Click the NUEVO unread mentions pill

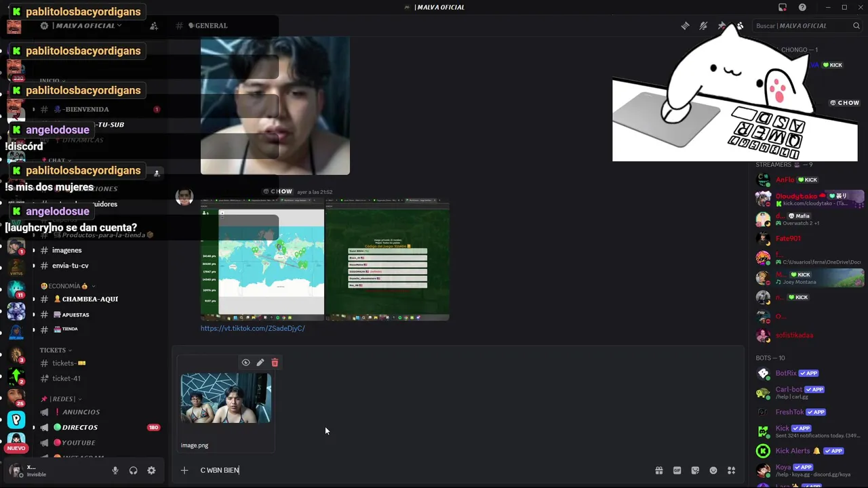[x=16, y=448]
